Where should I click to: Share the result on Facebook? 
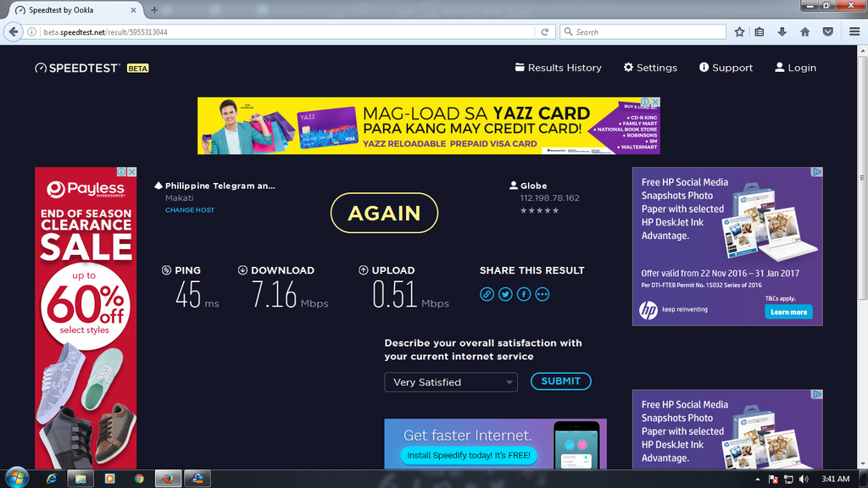[x=524, y=294]
